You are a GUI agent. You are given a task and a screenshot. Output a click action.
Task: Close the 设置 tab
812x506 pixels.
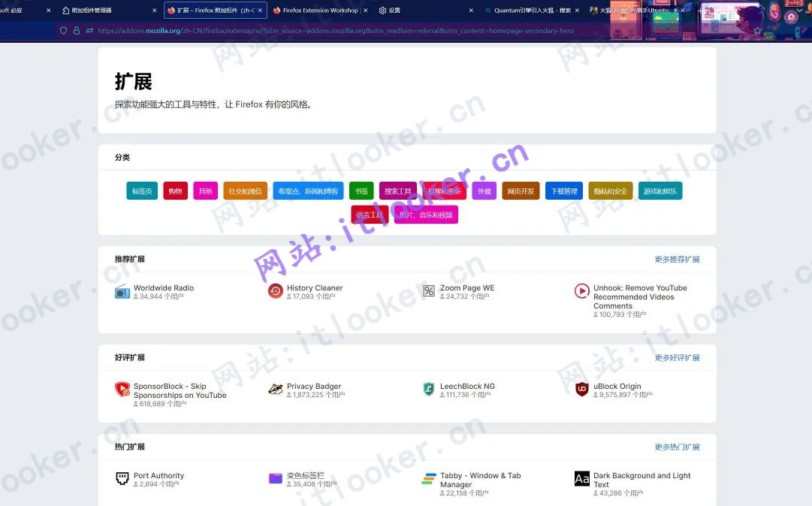471,11
